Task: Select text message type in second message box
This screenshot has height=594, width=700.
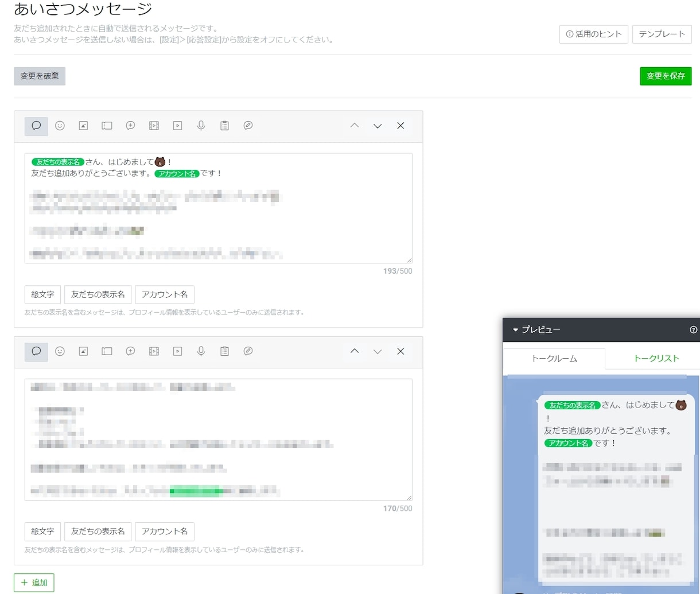Action: coord(36,351)
